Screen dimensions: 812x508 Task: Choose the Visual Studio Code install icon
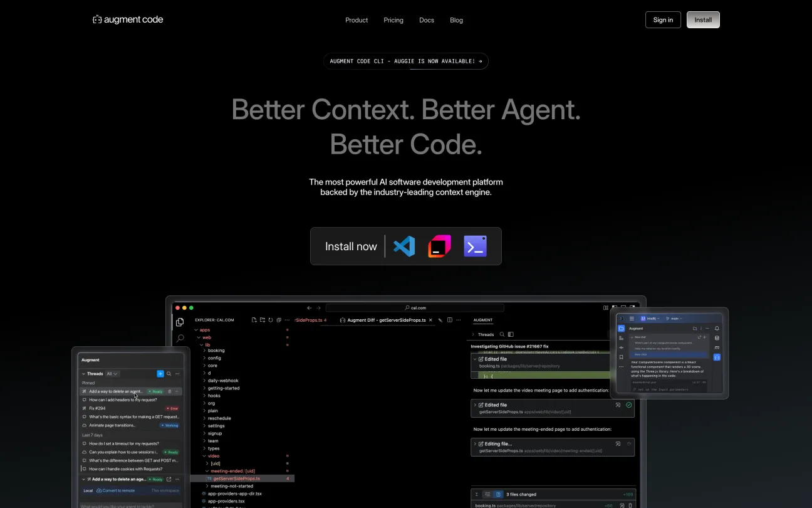404,246
